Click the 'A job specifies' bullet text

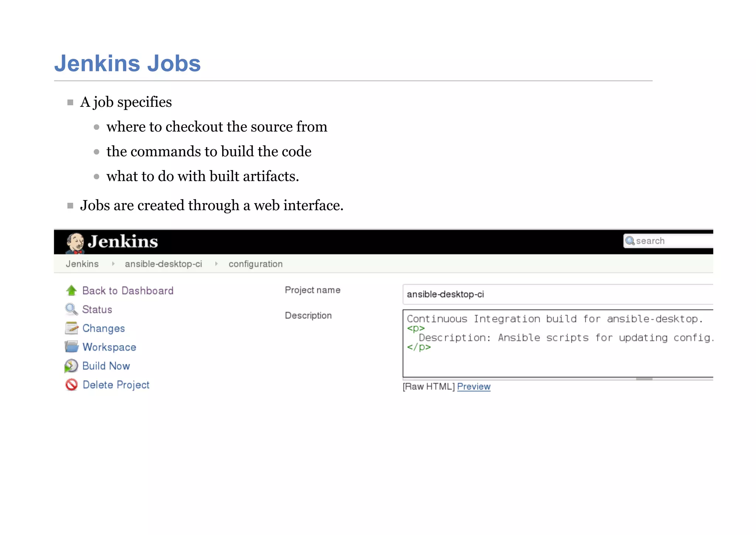coord(126,102)
